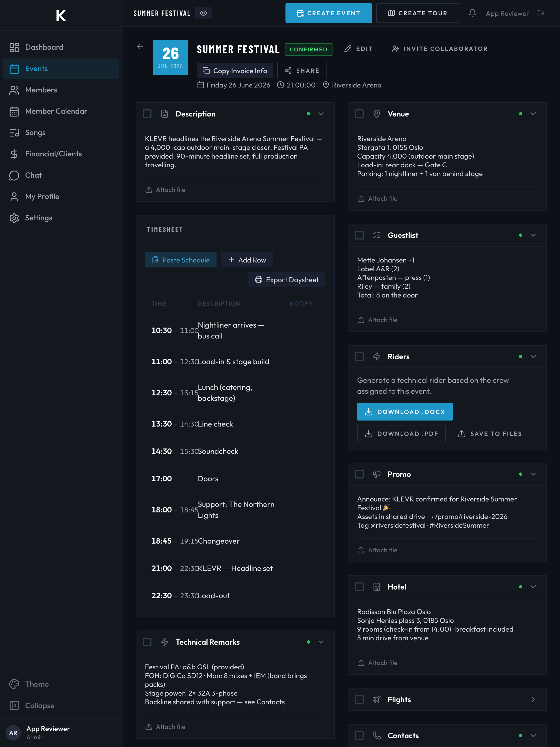Tick the Guestlist checkbox
The height and width of the screenshot is (747, 560).
[359, 235]
